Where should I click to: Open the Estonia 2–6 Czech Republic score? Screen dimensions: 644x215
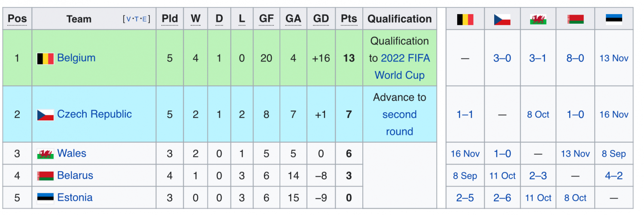click(502, 198)
